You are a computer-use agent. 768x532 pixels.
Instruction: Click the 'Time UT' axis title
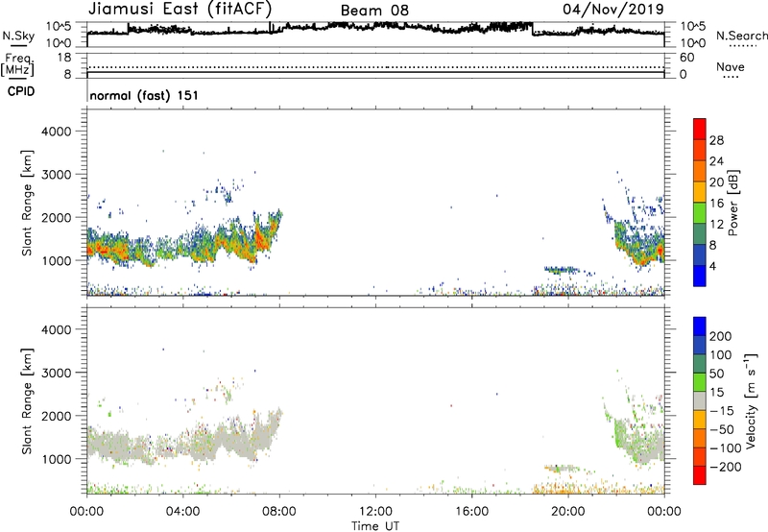[375, 526]
